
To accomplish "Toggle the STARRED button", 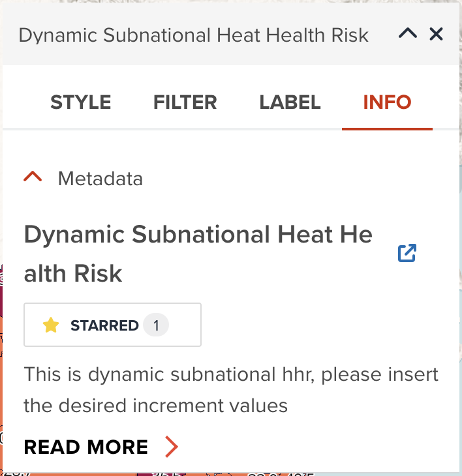I will point(112,325).
